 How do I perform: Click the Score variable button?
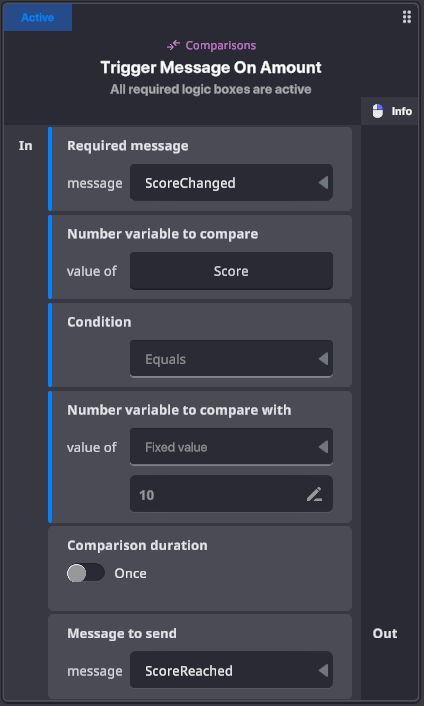click(231, 271)
